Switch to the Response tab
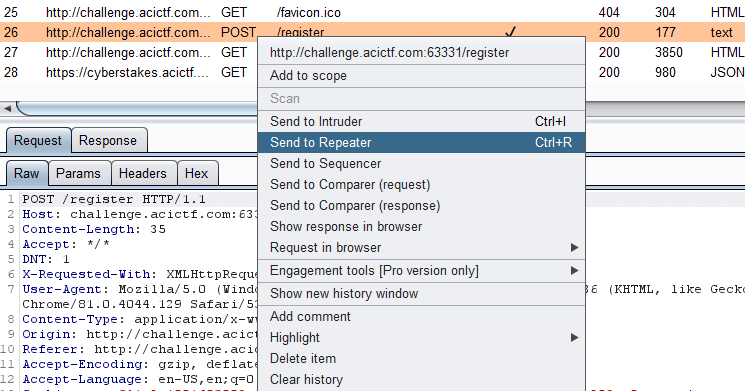Screen dimensions: 745x391 [x=108, y=141]
